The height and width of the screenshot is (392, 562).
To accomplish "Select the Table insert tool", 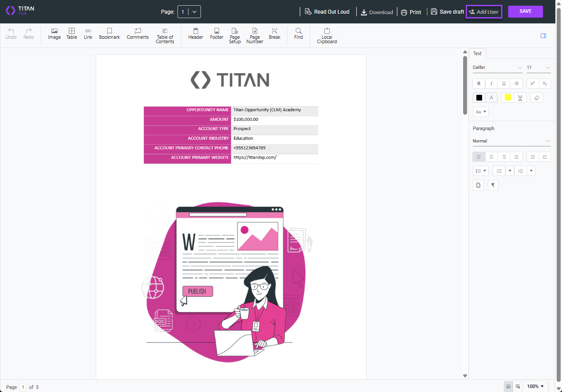I will click(x=71, y=34).
